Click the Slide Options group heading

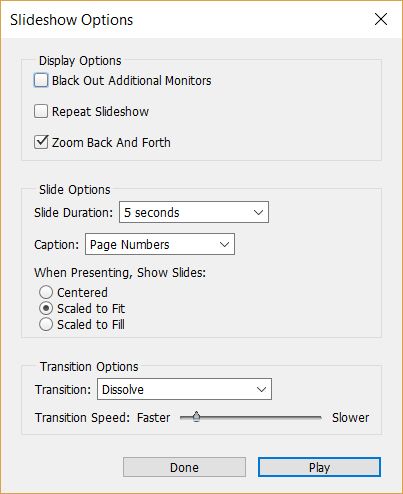(x=75, y=190)
